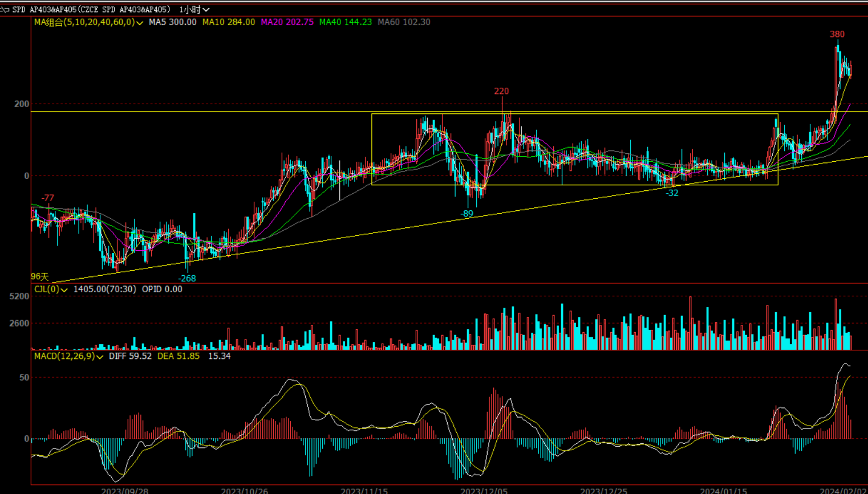868x494 pixels.
Task: Click the gray MA60 102.30 legend
Action: click(404, 22)
